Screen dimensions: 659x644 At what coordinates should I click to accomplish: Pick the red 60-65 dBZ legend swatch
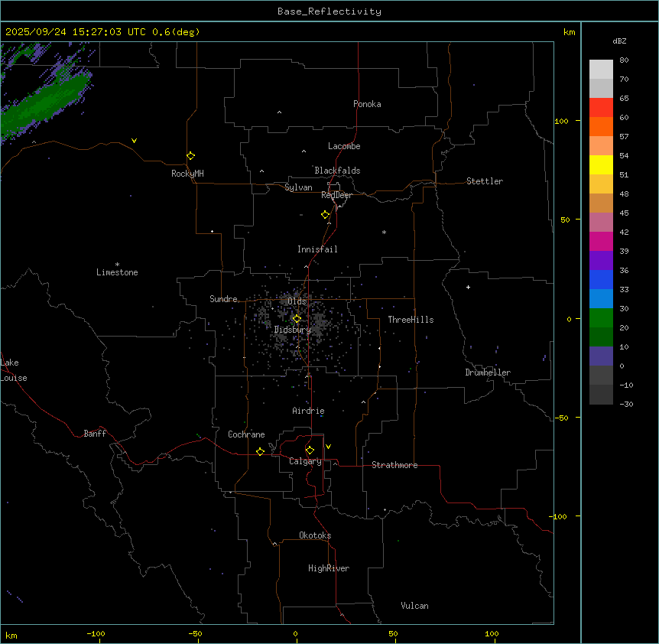(601, 108)
